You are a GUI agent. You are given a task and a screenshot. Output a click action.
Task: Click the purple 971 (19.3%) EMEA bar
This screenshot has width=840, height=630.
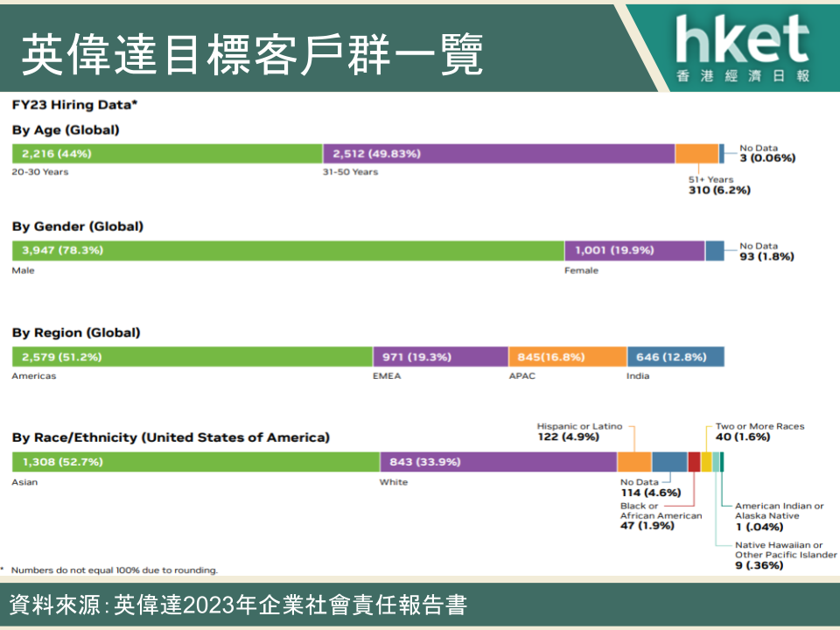pyautogui.click(x=441, y=357)
